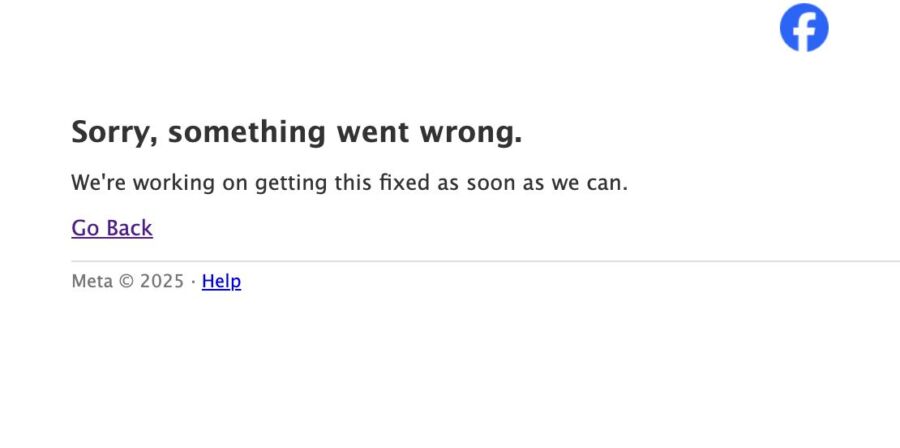The height and width of the screenshot is (448, 900).
Task: Click the © symbol in the footer
Action: click(x=126, y=281)
